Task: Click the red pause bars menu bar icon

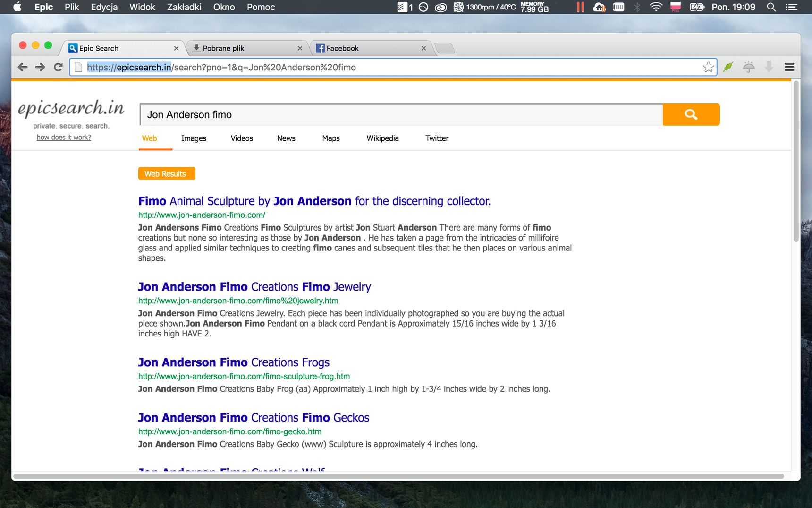Action: coord(580,7)
